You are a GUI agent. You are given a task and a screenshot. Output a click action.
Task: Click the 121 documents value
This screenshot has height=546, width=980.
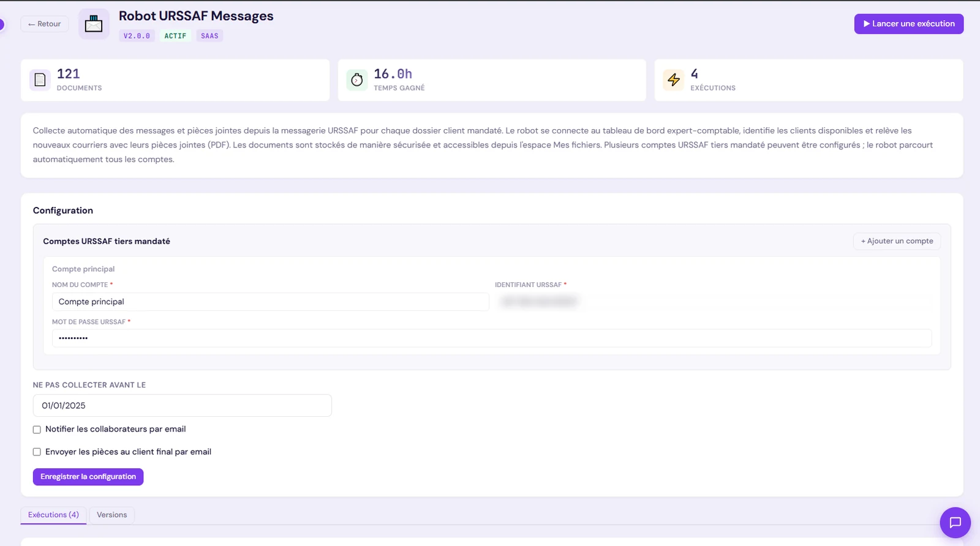(x=69, y=74)
